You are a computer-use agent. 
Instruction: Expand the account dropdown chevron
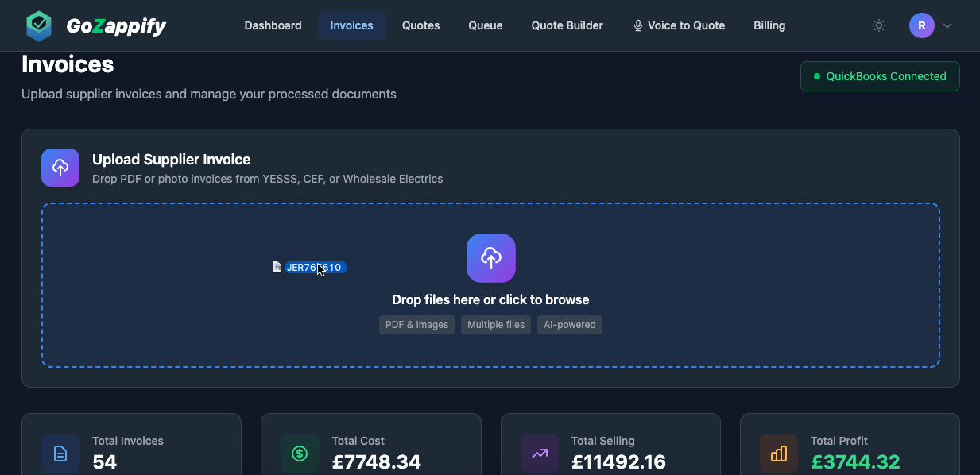[947, 25]
